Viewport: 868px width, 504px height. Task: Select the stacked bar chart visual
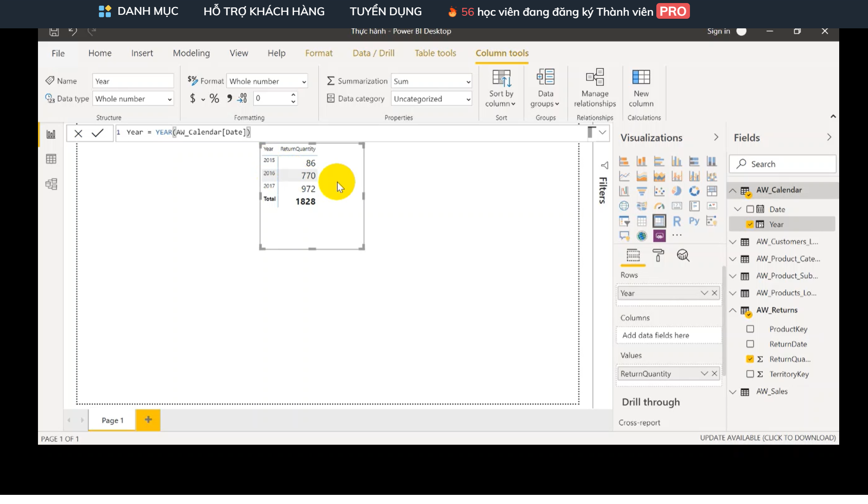624,161
